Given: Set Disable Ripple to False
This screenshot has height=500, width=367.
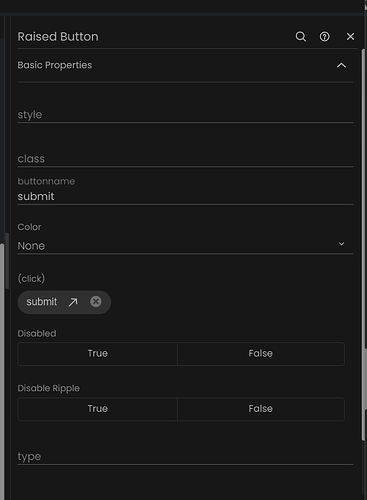Looking at the screenshot, I should [261, 409].
